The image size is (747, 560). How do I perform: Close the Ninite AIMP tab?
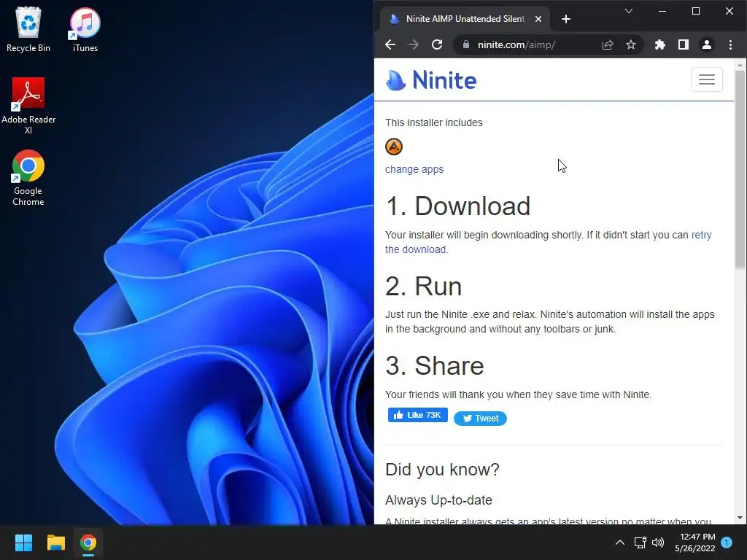(x=538, y=19)
